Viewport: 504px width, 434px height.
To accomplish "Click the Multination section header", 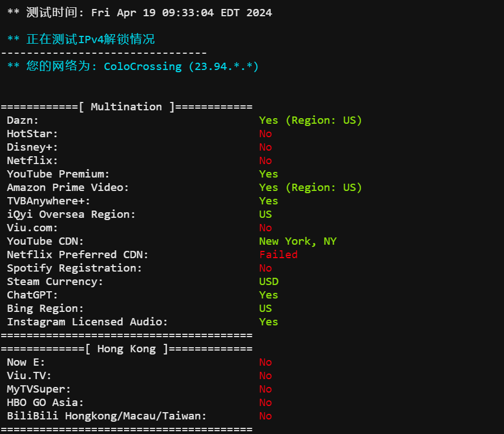I will pyautogui.click(x=126, y=107).
